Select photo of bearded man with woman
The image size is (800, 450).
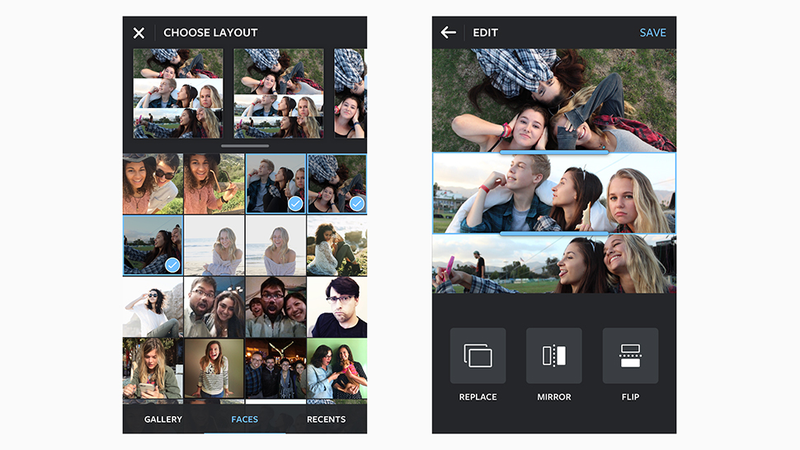point(214,307)
